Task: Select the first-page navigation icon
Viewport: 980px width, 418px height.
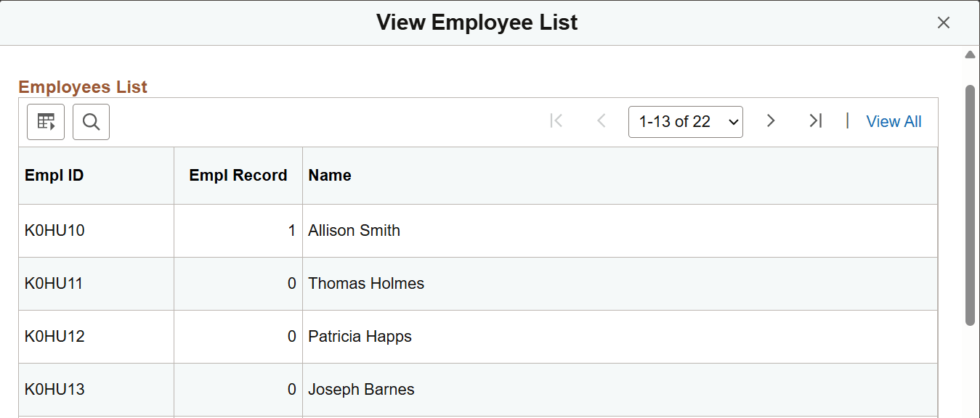Action: [x=556, y=121]
